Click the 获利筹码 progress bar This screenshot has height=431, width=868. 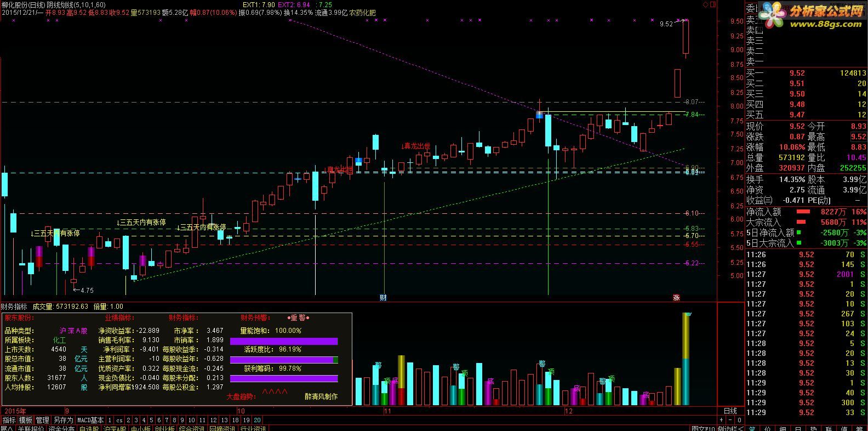[284, 378]
